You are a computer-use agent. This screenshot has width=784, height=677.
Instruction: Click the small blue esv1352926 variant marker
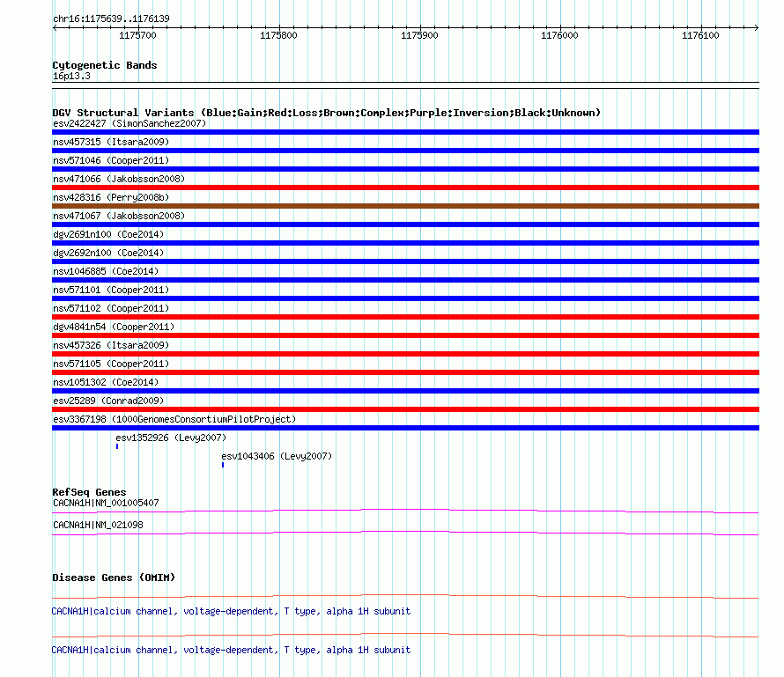[117, 446]
